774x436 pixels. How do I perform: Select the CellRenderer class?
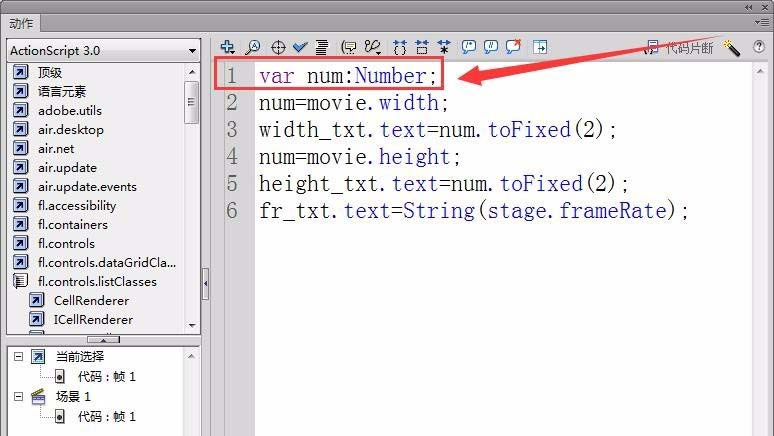pyautogui.click(x=91, y=300)
